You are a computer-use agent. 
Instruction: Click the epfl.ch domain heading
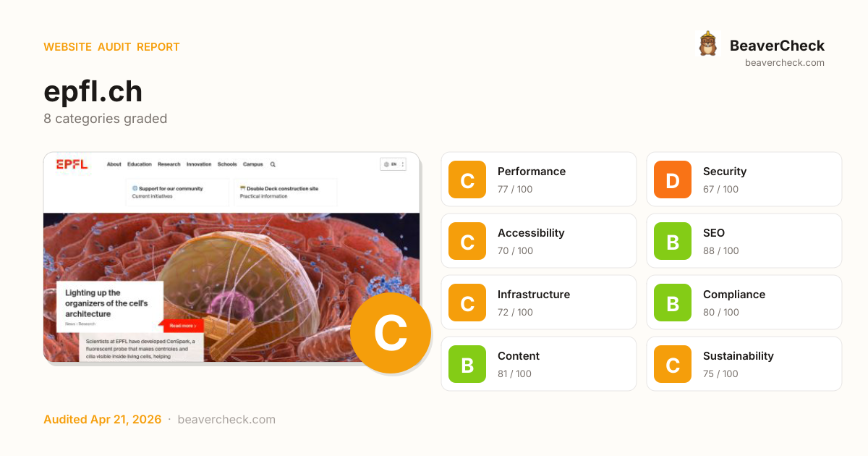[93, 92]
